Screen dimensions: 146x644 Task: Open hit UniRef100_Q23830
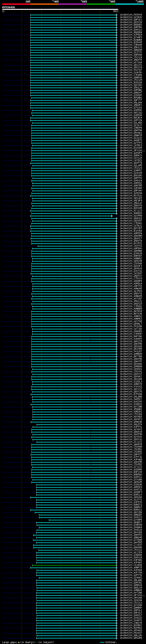[x=131, y=17]
